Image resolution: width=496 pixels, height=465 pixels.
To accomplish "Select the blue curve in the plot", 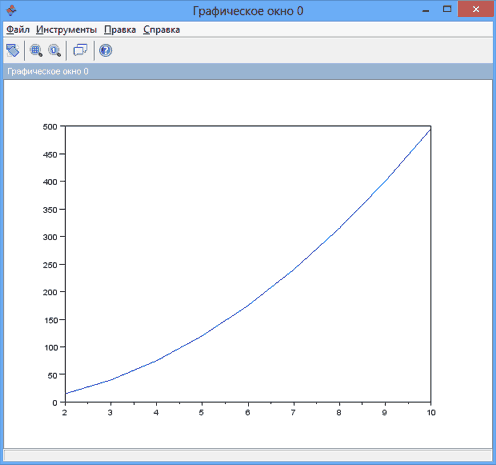I will [x=248, y=305].
